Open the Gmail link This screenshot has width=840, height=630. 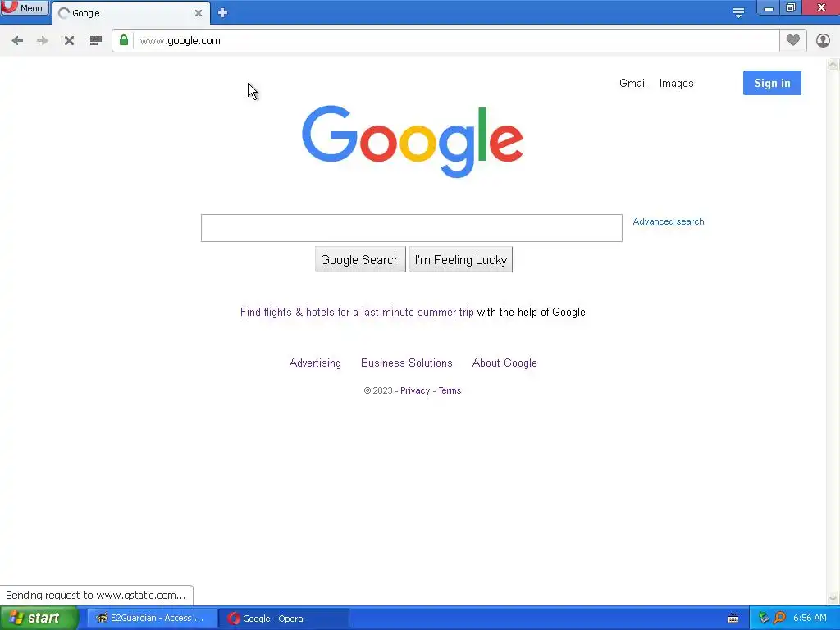click(x=633, y=83)
